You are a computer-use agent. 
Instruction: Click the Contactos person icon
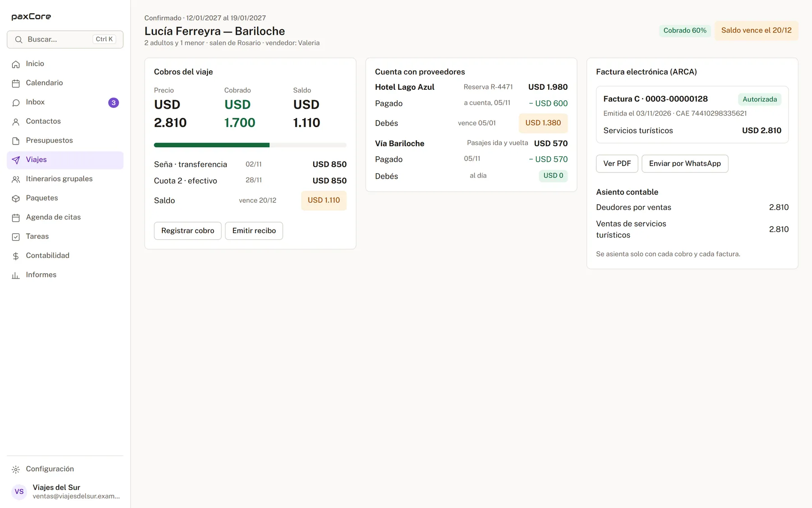16,121
